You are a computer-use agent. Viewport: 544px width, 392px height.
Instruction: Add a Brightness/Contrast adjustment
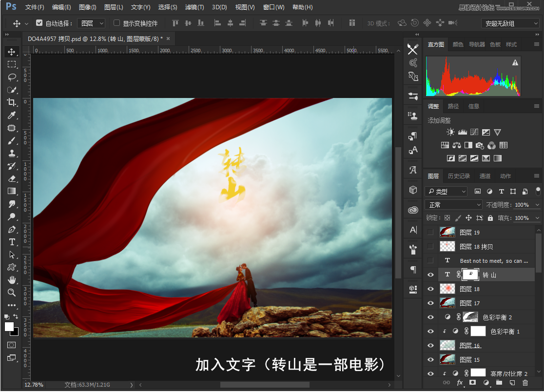(x=450, y=132)
